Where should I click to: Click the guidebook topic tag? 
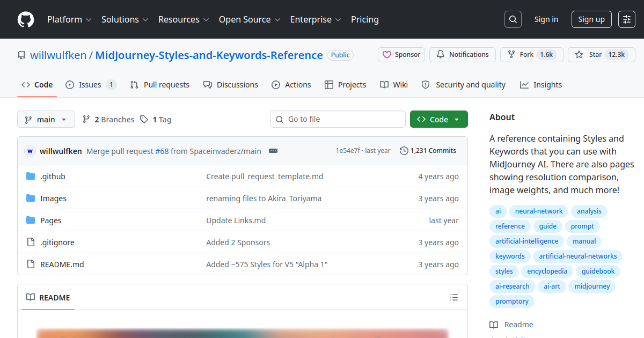(598, 271)
